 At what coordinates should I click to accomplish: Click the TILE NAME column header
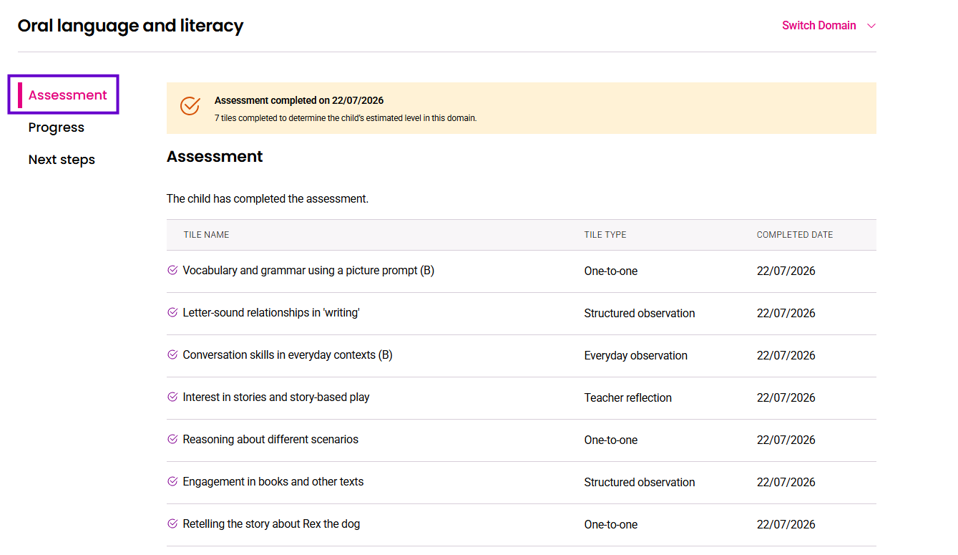pyautogui.click(x=207, y=235)
